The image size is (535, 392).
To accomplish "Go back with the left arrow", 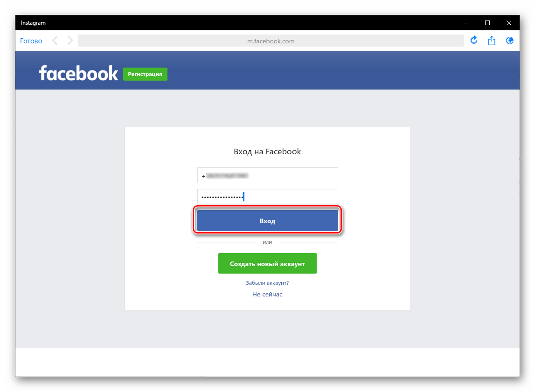I will [x=55, y=41].
